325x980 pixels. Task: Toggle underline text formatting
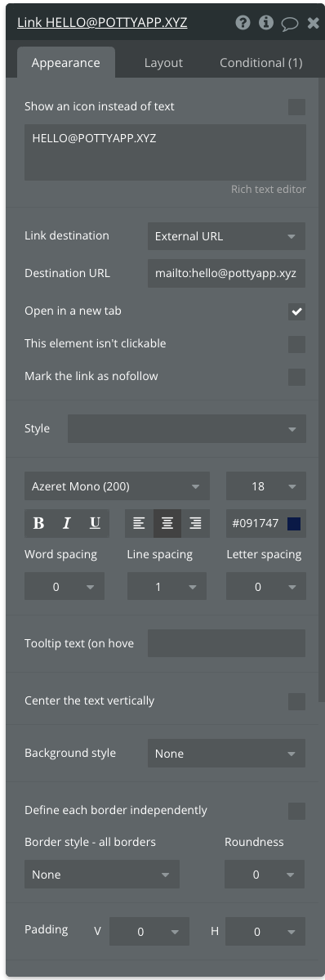pyautogui.click(x=95, y=524)
